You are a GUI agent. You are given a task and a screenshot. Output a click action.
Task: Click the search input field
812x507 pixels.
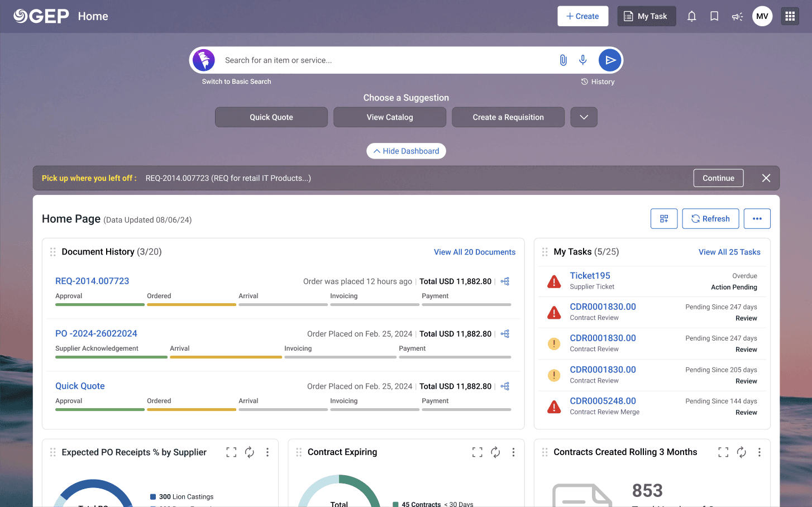click(388, 60)
